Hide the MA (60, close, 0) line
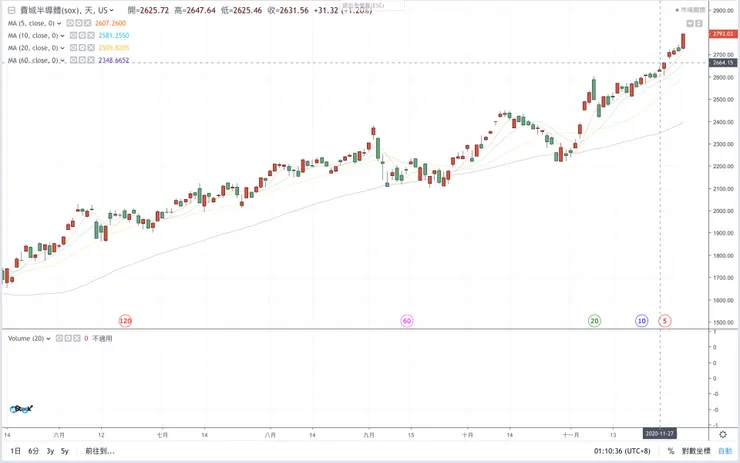 (74, 60)
